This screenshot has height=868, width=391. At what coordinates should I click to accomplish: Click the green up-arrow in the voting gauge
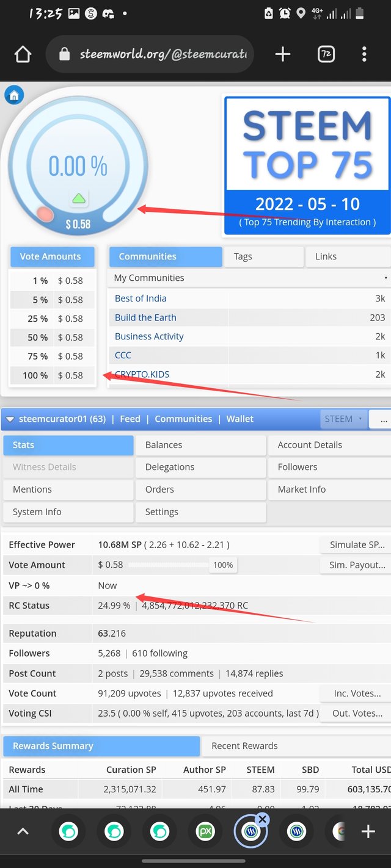point(78,198)
